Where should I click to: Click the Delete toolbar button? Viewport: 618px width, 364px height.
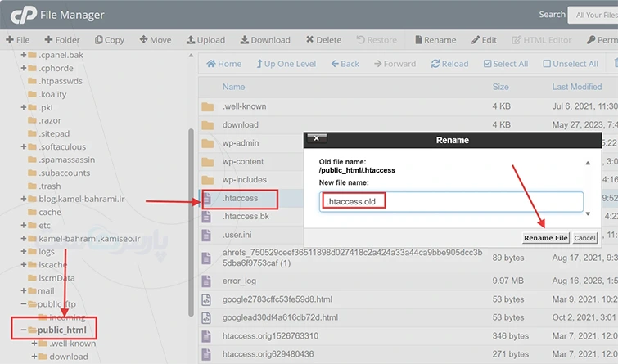click(323, 40)
